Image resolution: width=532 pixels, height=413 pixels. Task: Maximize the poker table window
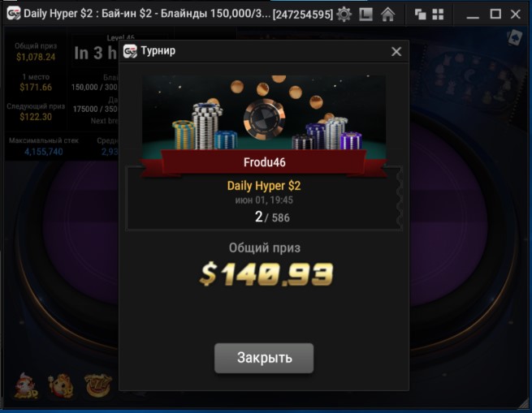pos(495,15)
